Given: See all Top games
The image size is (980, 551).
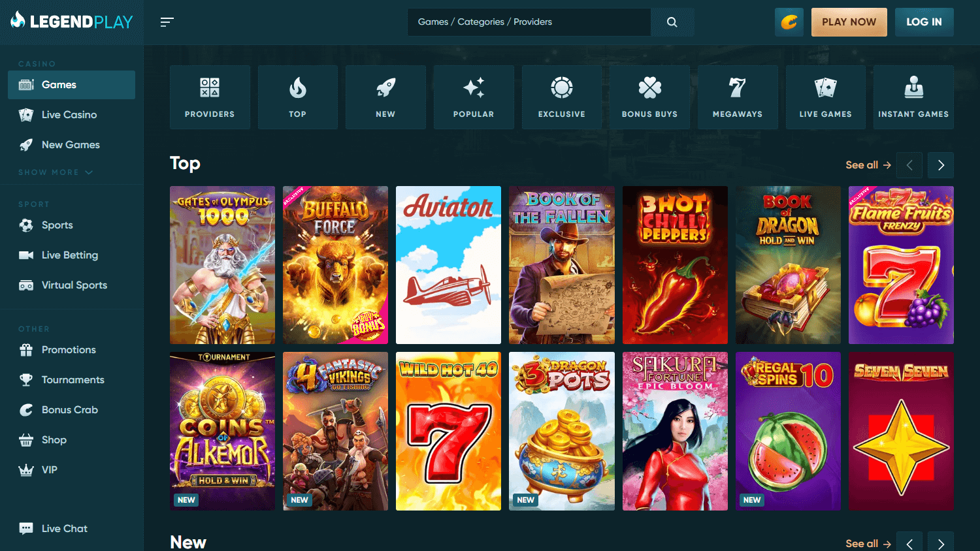Looking at the screenshot, I should (x=867, y=165).
